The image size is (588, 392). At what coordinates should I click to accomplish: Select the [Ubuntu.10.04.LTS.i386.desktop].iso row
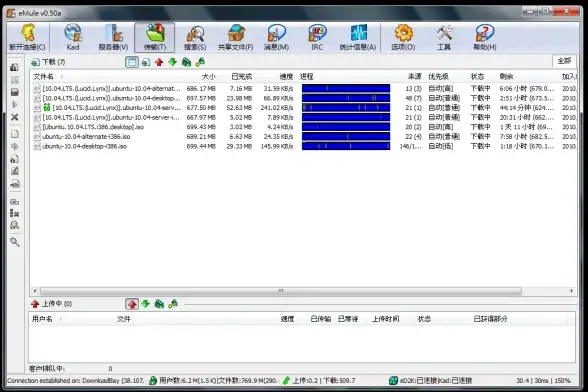click(304, 127)
